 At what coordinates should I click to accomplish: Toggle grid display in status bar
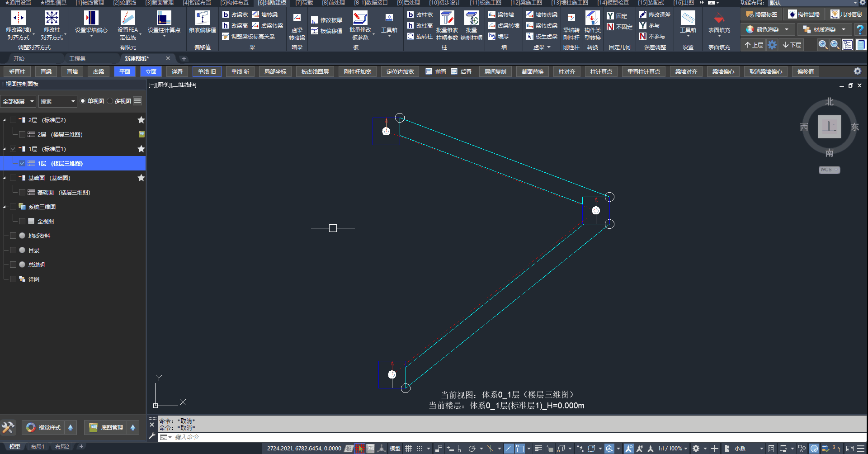408,449
